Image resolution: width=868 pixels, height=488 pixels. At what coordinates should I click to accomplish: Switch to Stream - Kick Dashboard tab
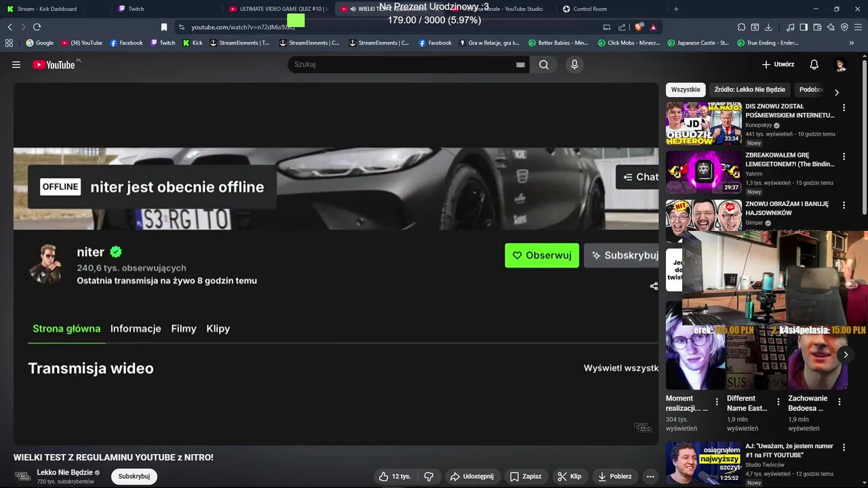56,9
